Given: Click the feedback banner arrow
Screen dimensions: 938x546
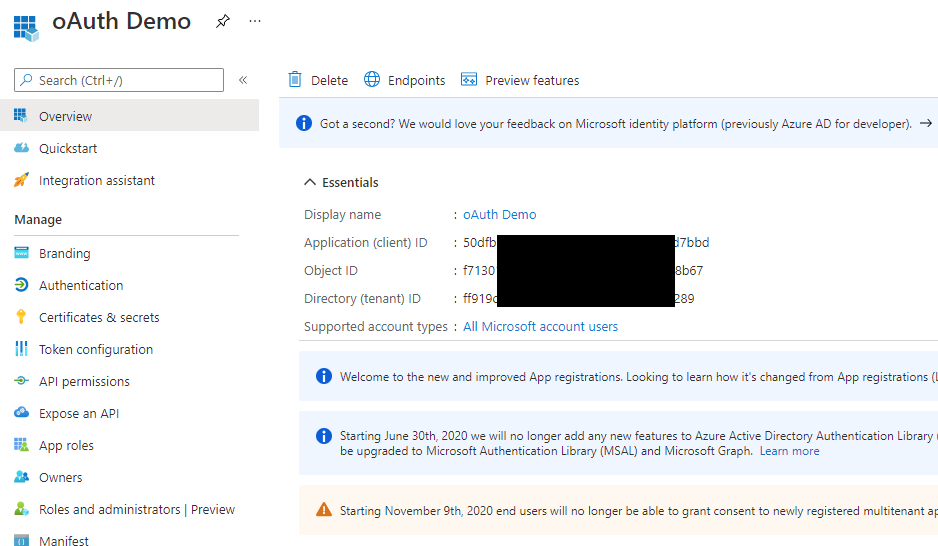Looking at the screenshot, I should pyautogui.click(x=925, y=124).
